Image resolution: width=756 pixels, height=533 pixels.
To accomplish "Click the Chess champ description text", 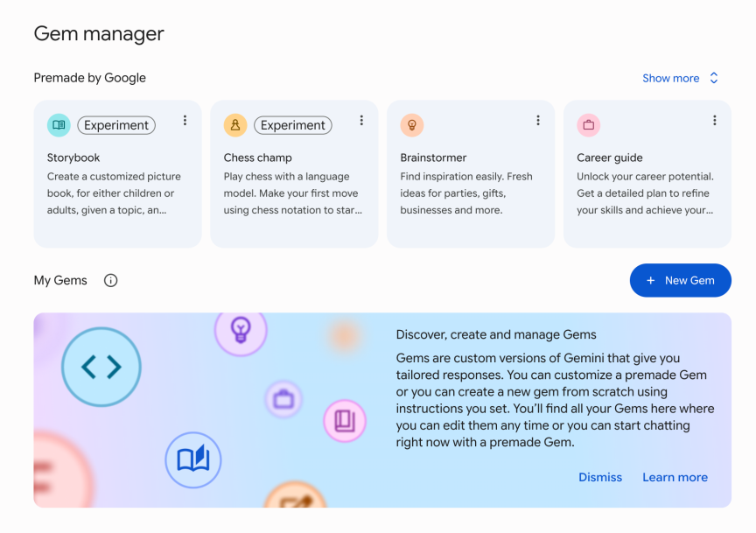I will 292,193.
